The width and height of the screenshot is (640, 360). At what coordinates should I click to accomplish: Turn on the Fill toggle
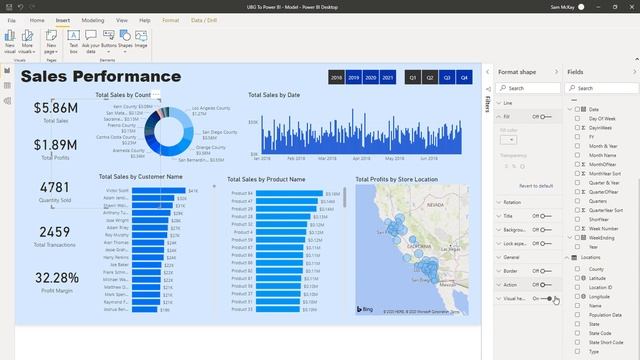pyautogui.click(x=546, y=117)
